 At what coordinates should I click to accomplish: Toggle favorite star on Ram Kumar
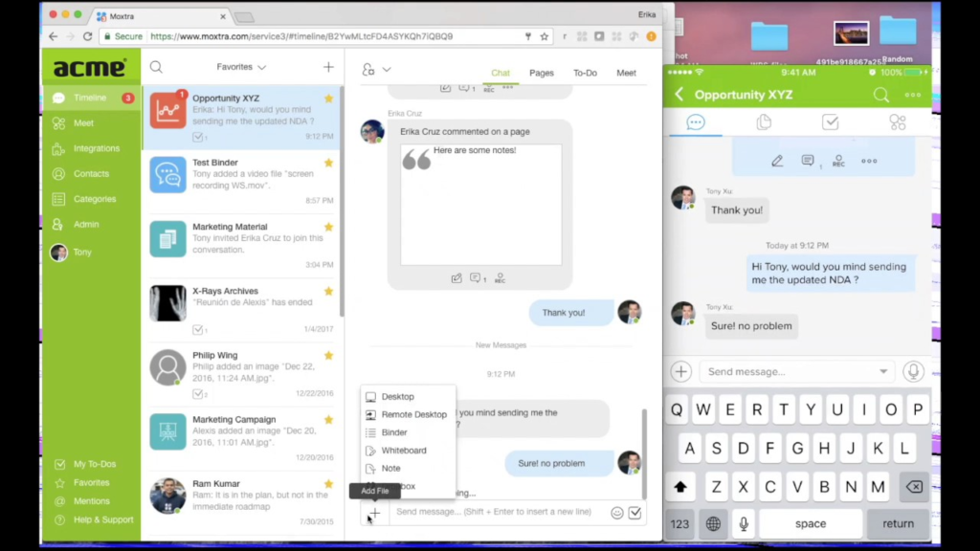pyautogui.click(x=329, y=483)
